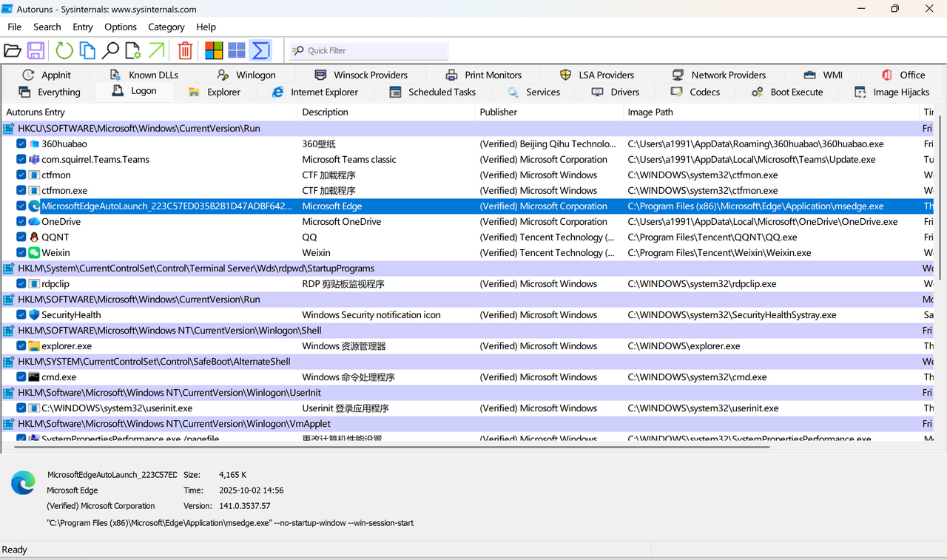947x560 pixels.
Task: Switch to the Scheduled Tasks tab
Action: 432,92
